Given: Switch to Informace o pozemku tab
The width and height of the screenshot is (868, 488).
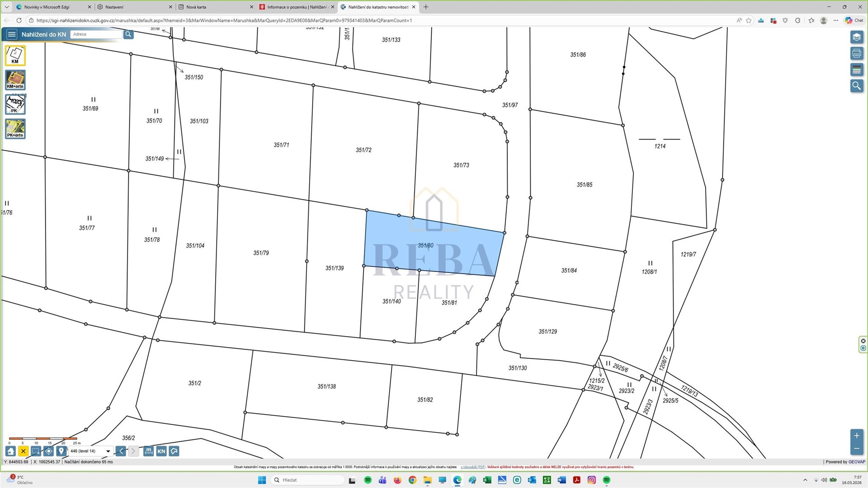Looking at the screenshot, I should point(295,7).
